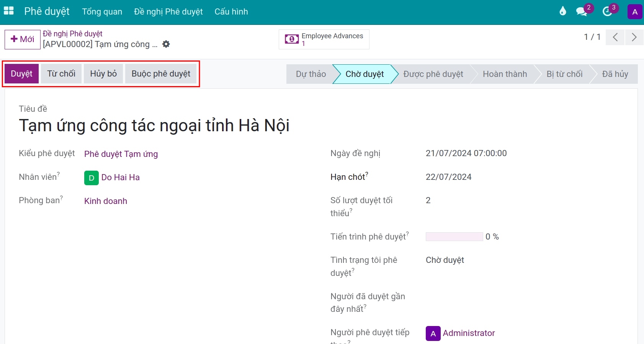Go to the previous record arrow
644x344 pixels.
point(615,37)
